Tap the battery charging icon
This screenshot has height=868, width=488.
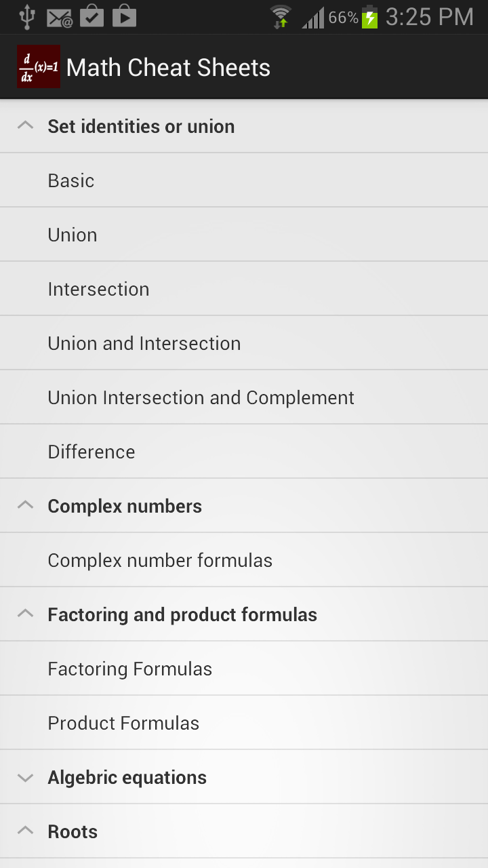(369, 17)
